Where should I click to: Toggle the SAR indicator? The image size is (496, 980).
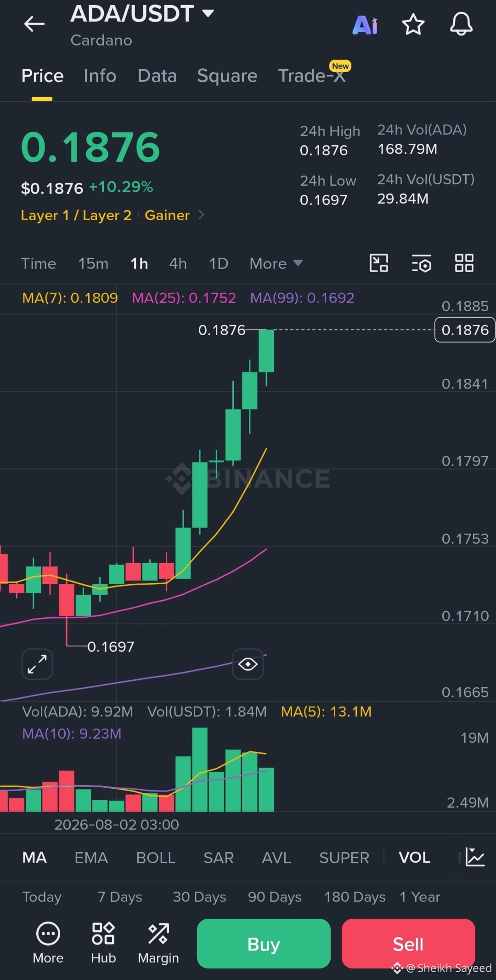219,857
